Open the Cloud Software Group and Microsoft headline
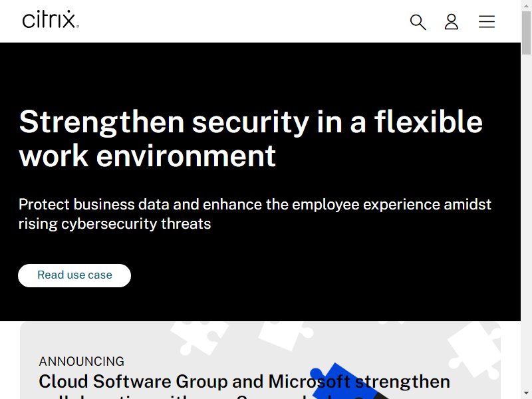 click(x=244, y=381)
